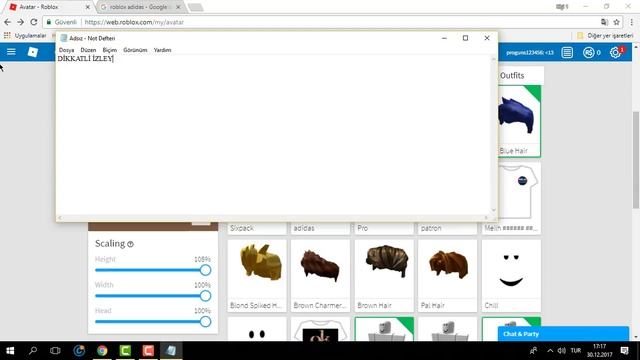
Task: Click the adidas item label
Action: (x=304, y=228)
